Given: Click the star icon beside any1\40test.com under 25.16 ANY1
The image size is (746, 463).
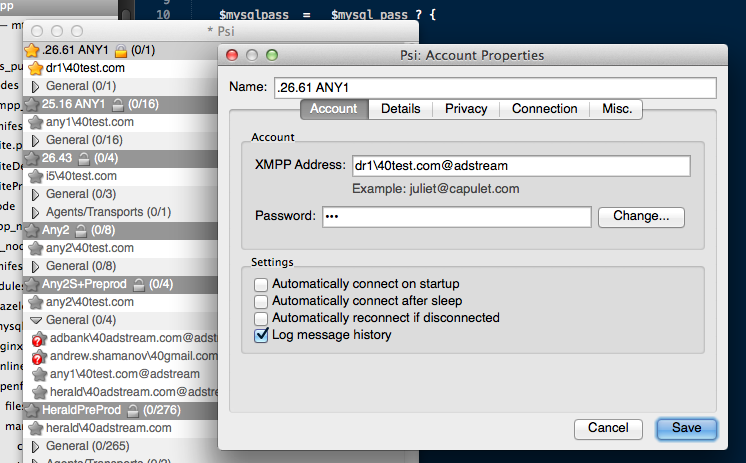Looking at the screenshot, I should [x=36, y=122].
